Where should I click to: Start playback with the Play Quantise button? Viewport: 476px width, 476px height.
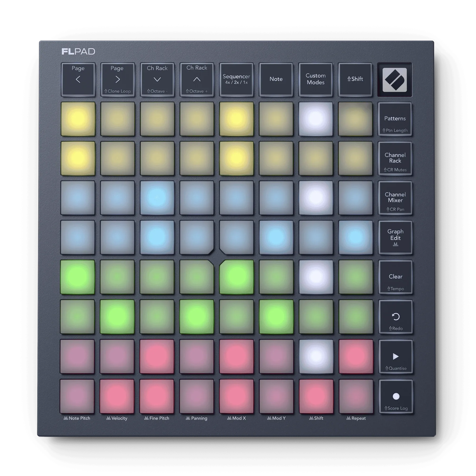coord(396,357)
